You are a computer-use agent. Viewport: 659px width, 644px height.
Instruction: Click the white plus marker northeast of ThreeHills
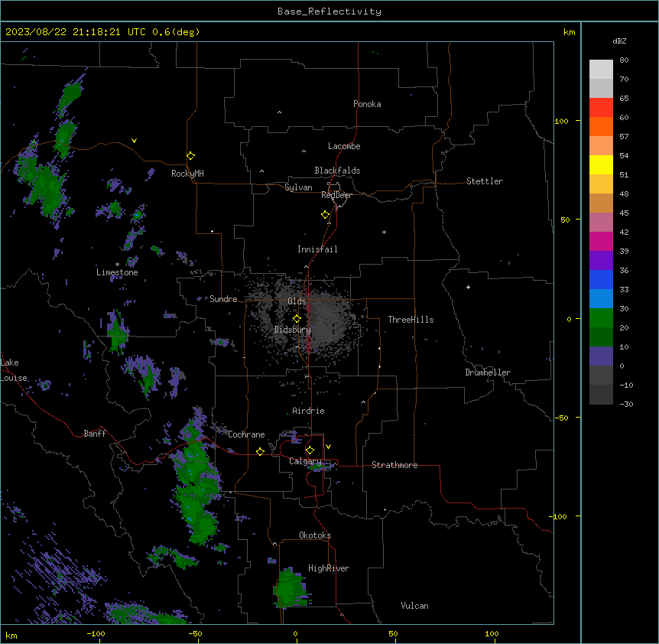pos(468,287)
